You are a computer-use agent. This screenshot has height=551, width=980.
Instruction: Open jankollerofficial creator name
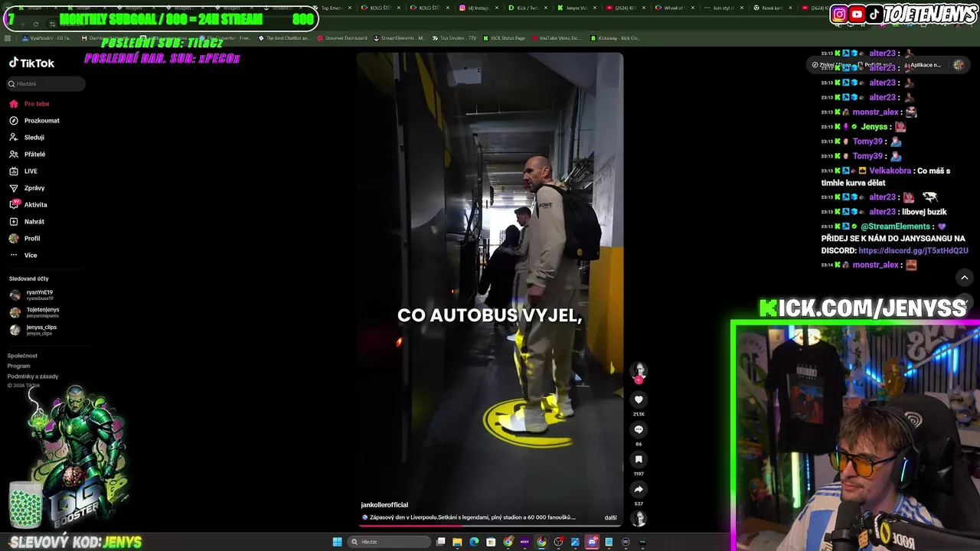click(x=384, y=505)
